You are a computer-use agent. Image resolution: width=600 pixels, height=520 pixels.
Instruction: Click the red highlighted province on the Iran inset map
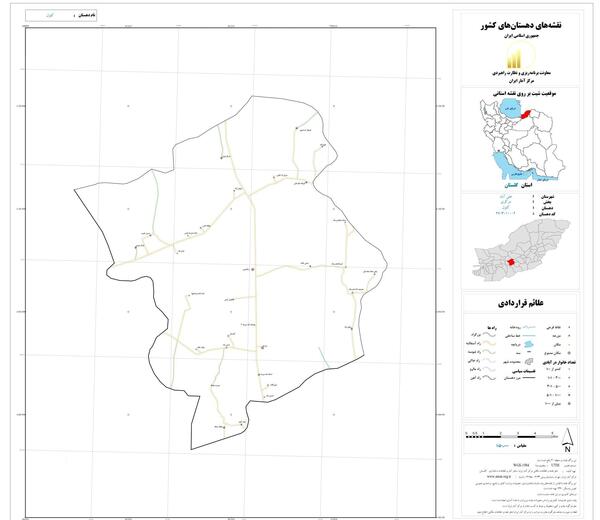tap(526, 115)
